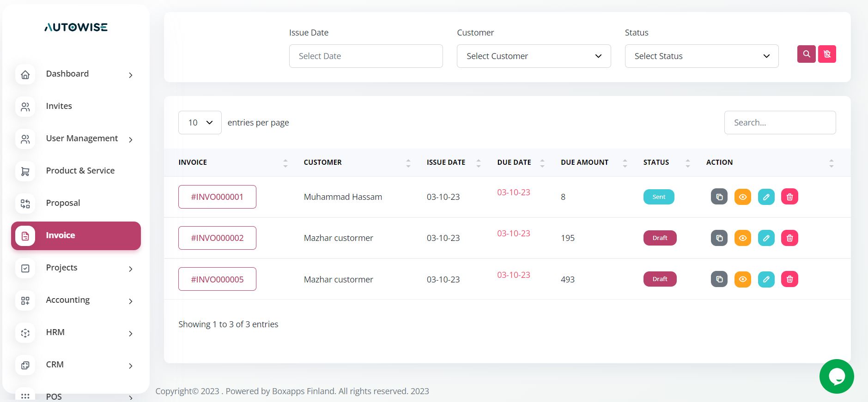Expand the User Management chevron

tap(131, 139)
